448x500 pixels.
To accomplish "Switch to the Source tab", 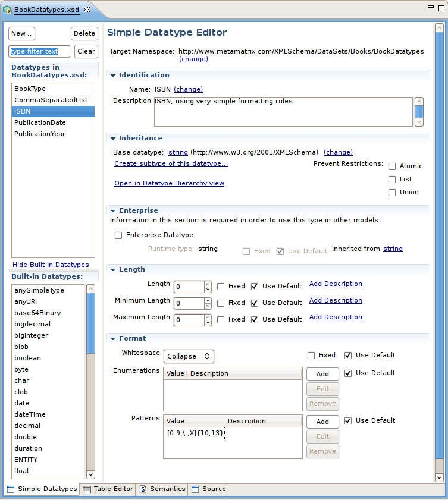I will pos(208,489).
